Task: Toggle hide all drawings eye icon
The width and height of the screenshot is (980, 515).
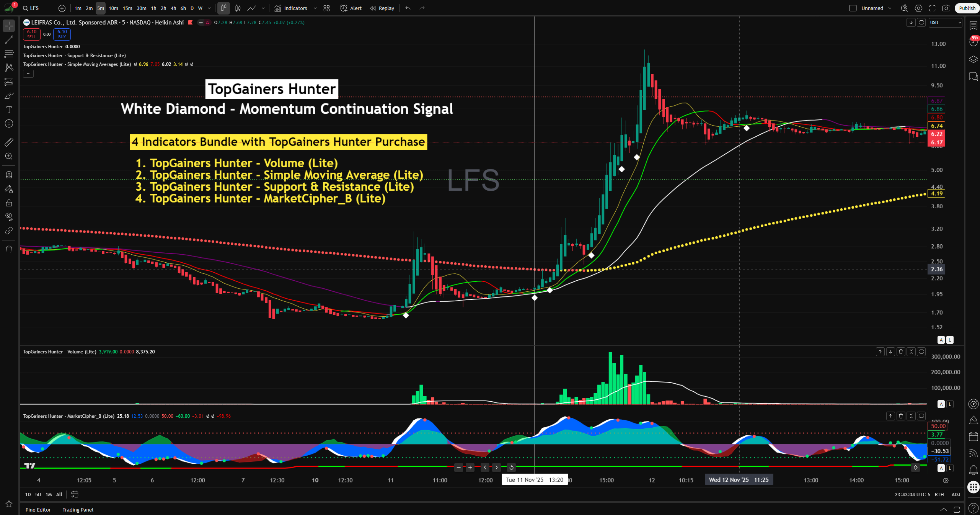Action: [9, 217]
